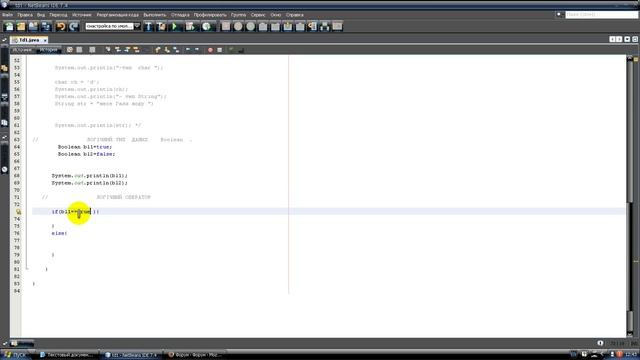Open the Профилировать menu
The height and width of the screenshot is (360, 640).
pos(210,15)
